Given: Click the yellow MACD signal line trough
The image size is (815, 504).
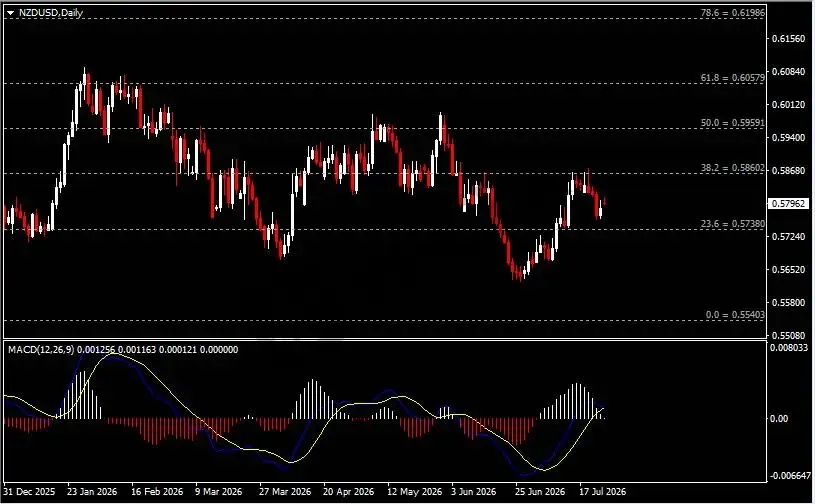Looking at the screenshot, I should (x=545, y=470).
